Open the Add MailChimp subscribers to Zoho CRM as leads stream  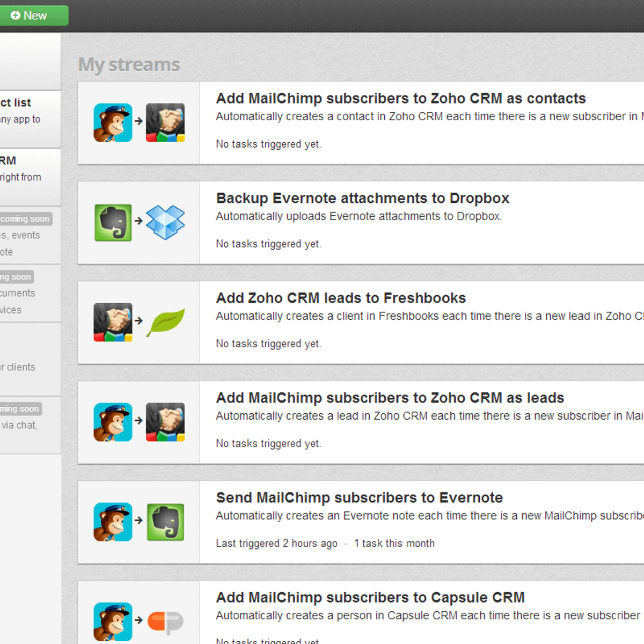[390, 398]
